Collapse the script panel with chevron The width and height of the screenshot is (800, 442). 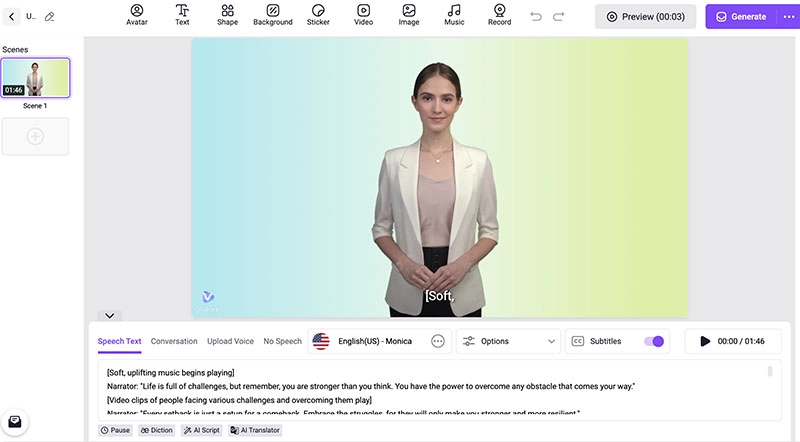(109, 316)
